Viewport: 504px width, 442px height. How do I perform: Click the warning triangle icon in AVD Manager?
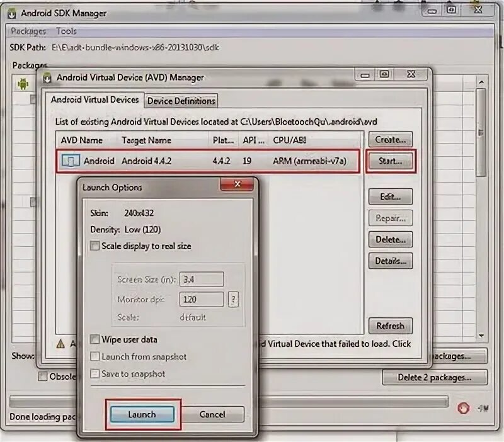[60, 344]
